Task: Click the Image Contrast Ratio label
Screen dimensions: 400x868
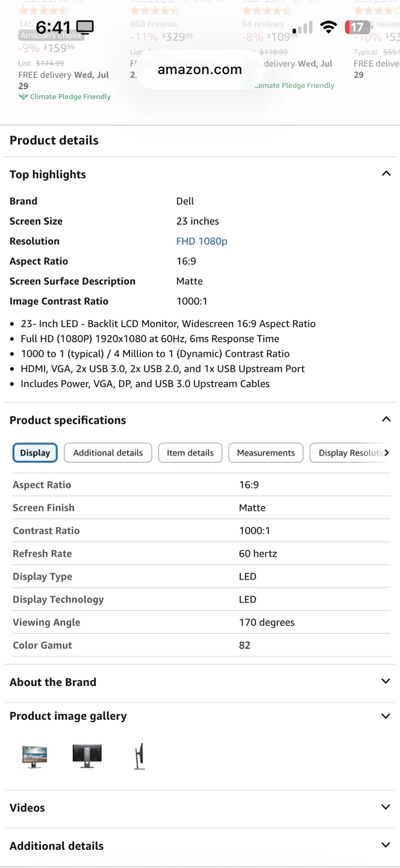Action: click(59, 301)
